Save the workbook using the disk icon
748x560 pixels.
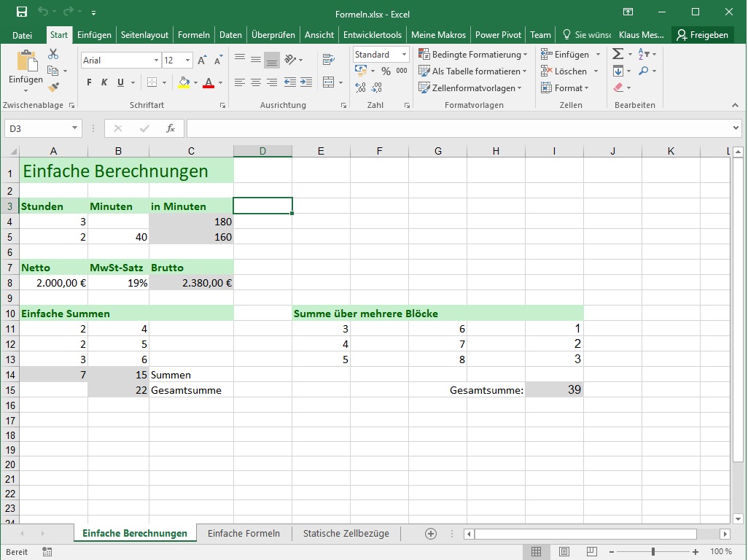click(21, 12)
